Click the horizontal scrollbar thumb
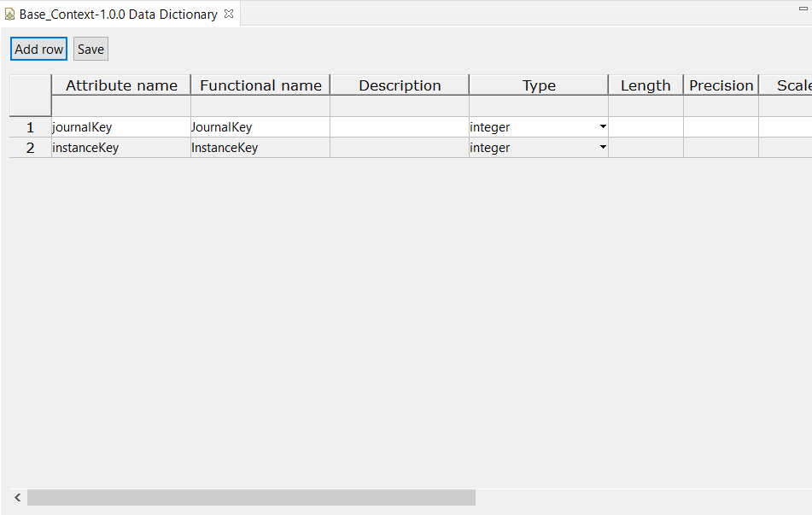 (251, 497)
